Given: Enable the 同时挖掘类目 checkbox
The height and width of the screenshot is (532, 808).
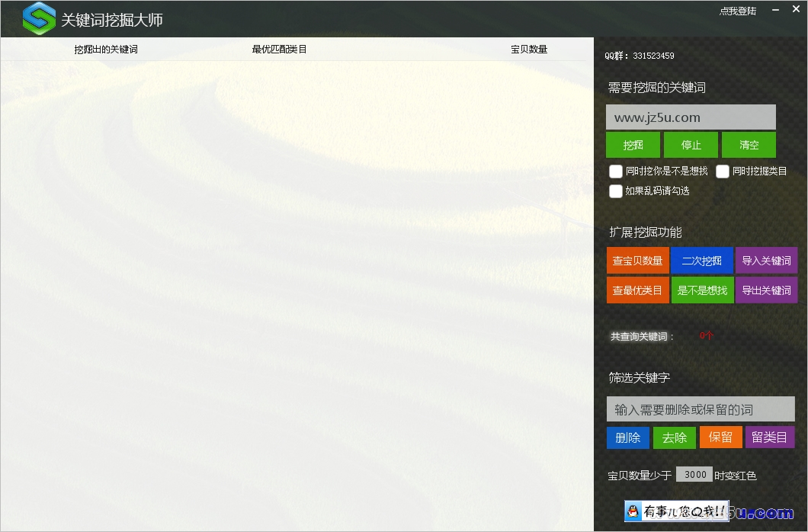Looking at the screenshot, I should point(723,171).
